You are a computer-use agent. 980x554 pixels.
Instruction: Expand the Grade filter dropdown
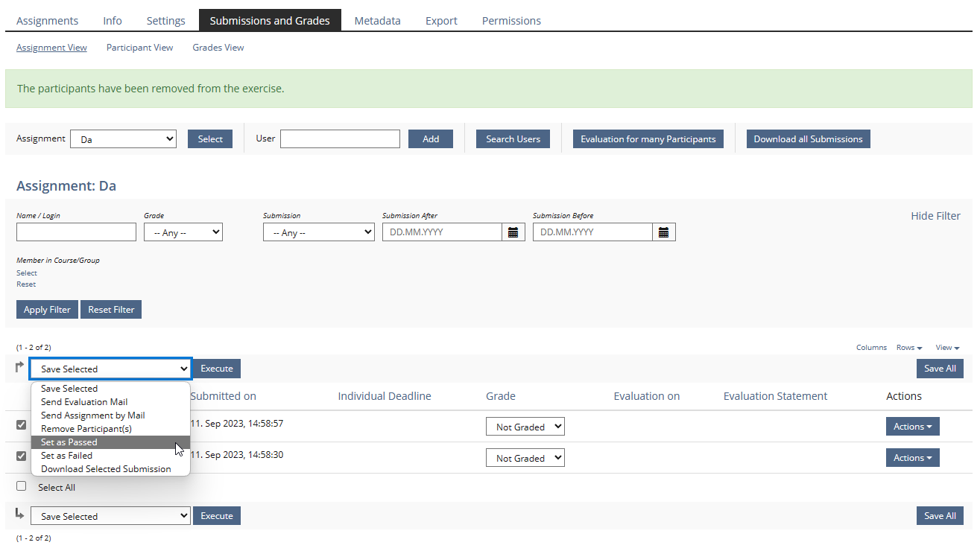point(183,232)
